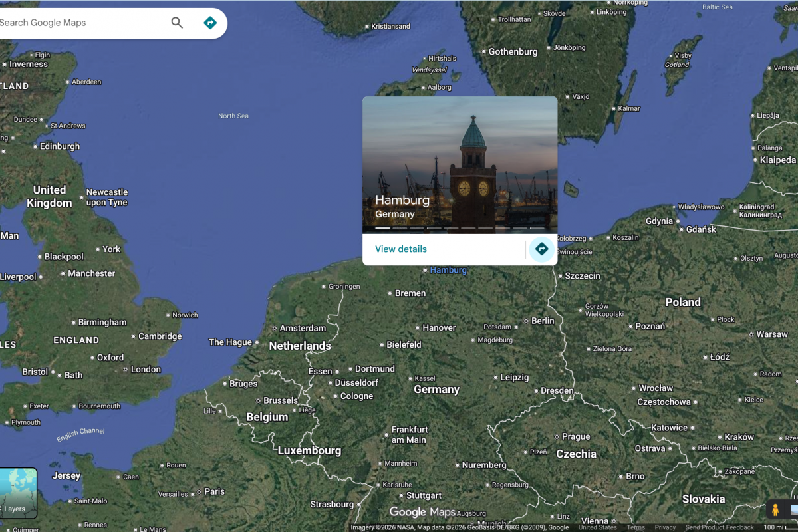
Task: Open the Terms link
Action: [x=635, y=526]
